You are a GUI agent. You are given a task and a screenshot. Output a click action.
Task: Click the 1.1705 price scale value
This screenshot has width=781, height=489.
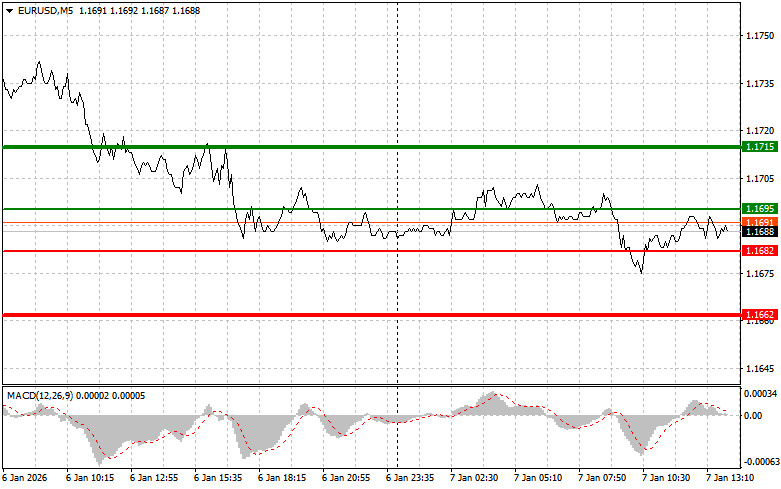coord(760,179)
